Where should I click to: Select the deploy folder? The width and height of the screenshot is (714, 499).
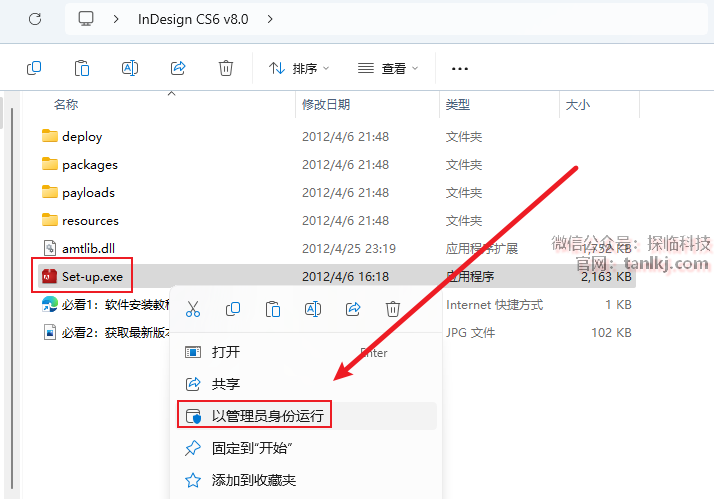click(82, 137)
